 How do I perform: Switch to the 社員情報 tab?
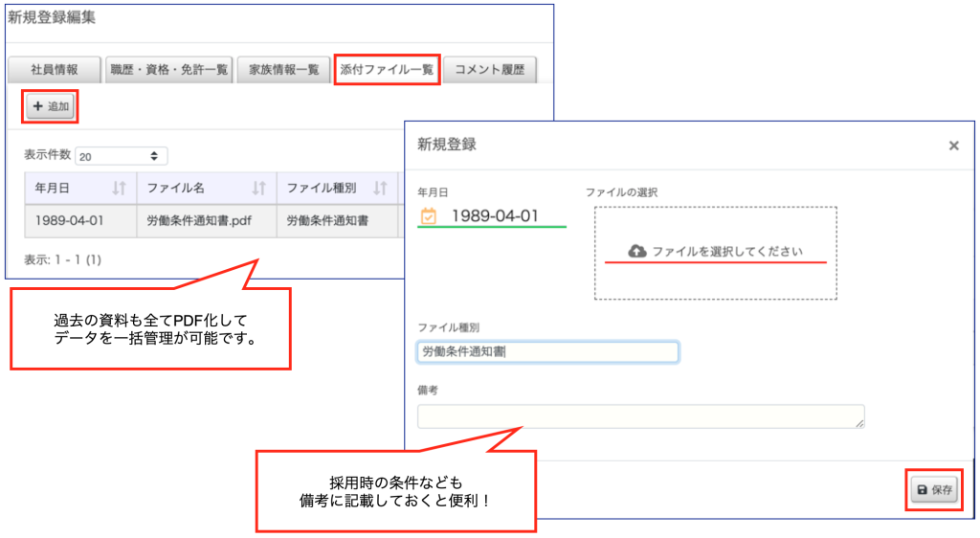(x=55, y=70)
